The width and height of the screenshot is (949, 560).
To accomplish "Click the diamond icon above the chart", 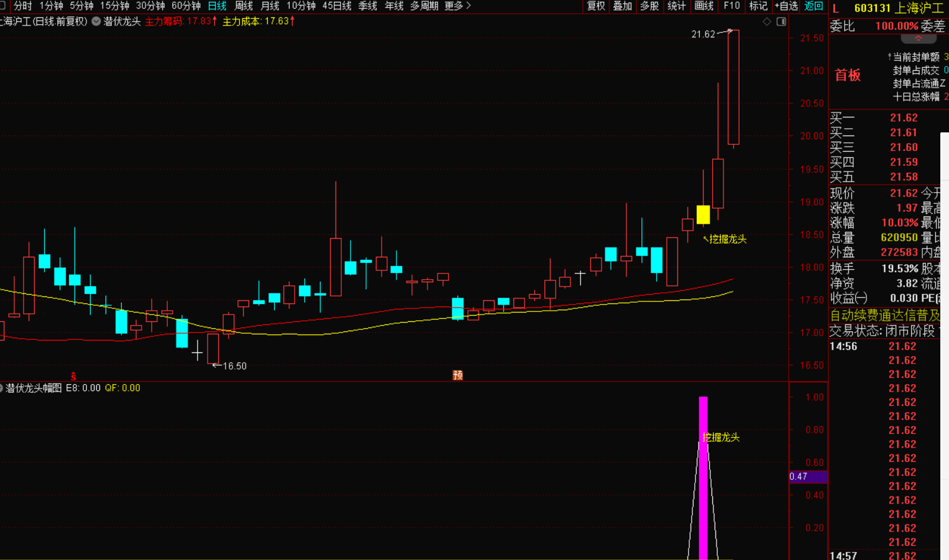I will coord(767,22).
